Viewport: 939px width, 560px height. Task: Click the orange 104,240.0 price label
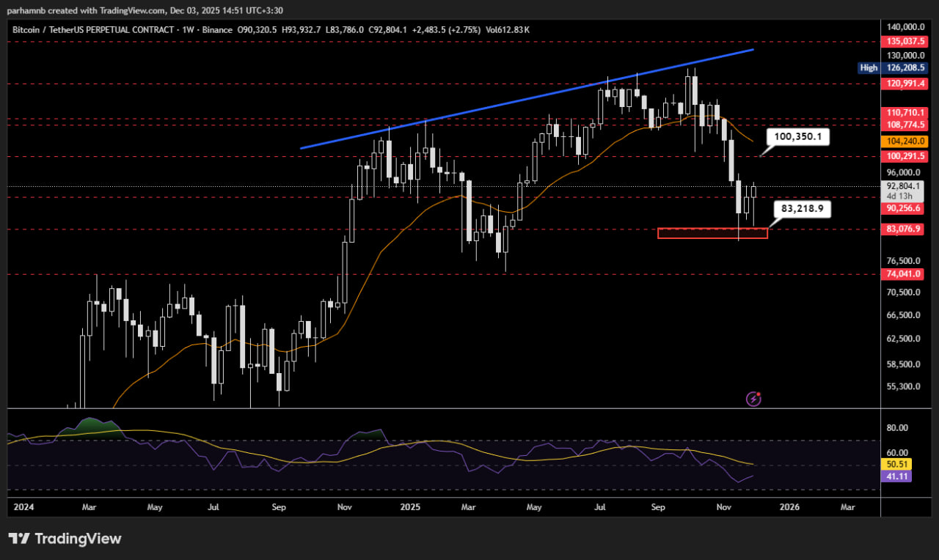(907, 141)
